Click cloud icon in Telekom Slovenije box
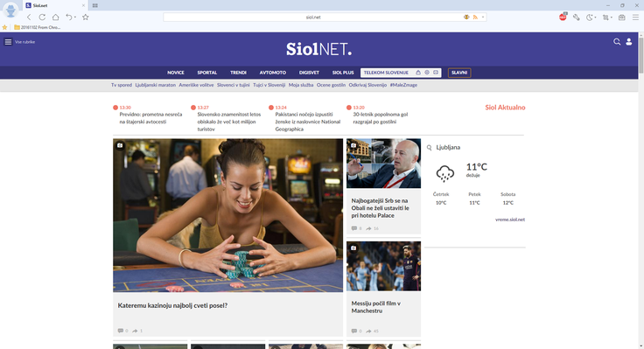The image size is (644, 349). point(418,73)
